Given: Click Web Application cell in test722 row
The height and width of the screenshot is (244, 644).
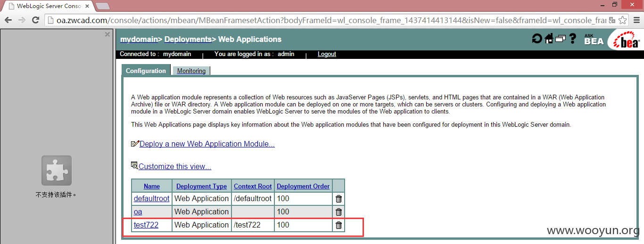Looking at the screenshot, I should [202, 225].
